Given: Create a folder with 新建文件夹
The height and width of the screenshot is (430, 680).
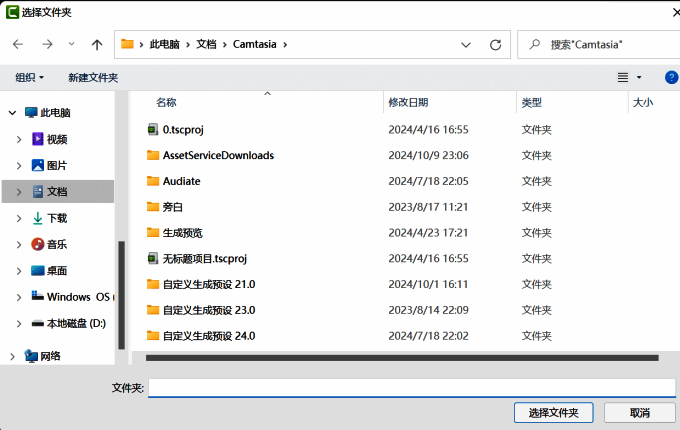Looking at the screenshot, I should pos(93,78).
